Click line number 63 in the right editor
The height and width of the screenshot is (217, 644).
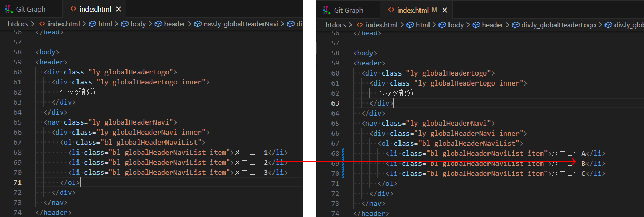335,103
